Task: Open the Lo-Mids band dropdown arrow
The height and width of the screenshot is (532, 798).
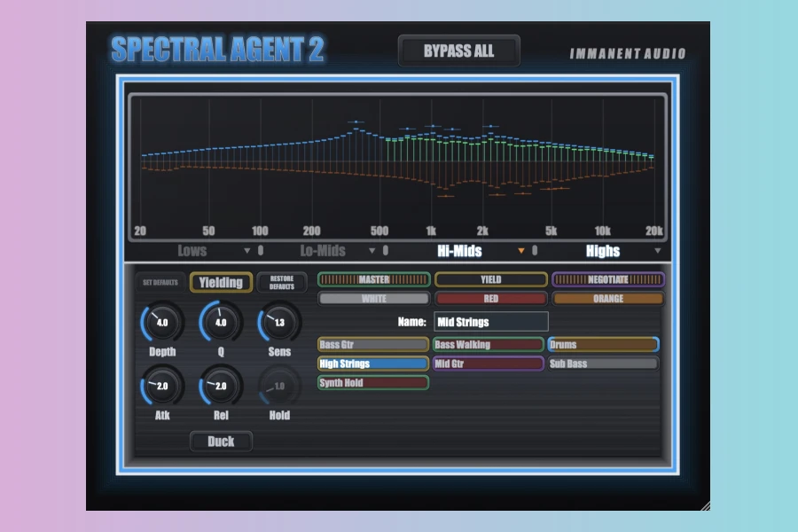Action: pos(372,251)
